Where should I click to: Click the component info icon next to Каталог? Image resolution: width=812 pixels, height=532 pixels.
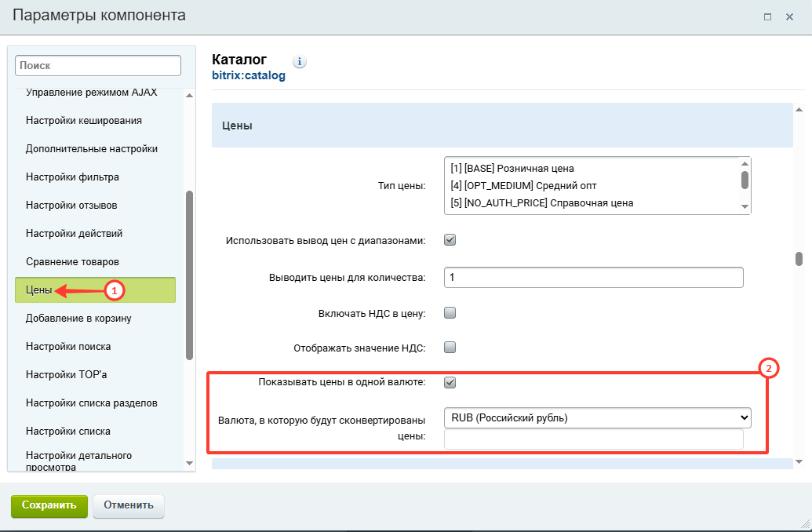point(300,62)
